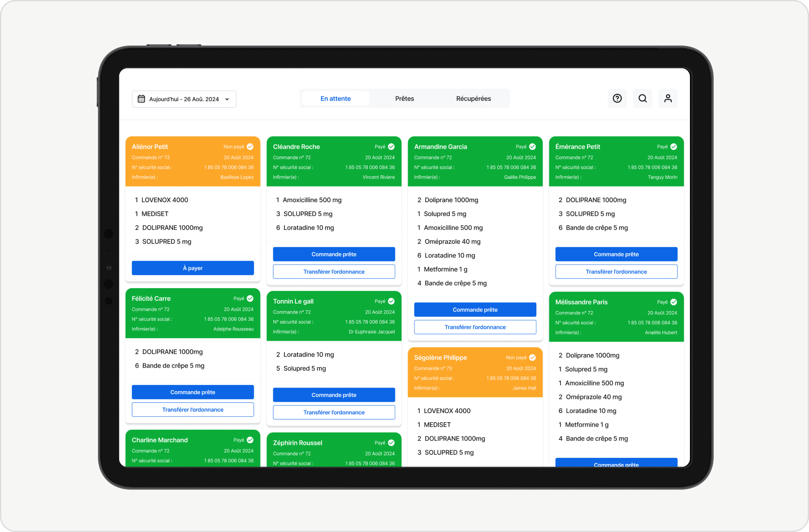The width and height of the screenshot is (809, 532).
Task: Transfer Tonnin Le gall's prescription
Action: [x=334, y=412]
